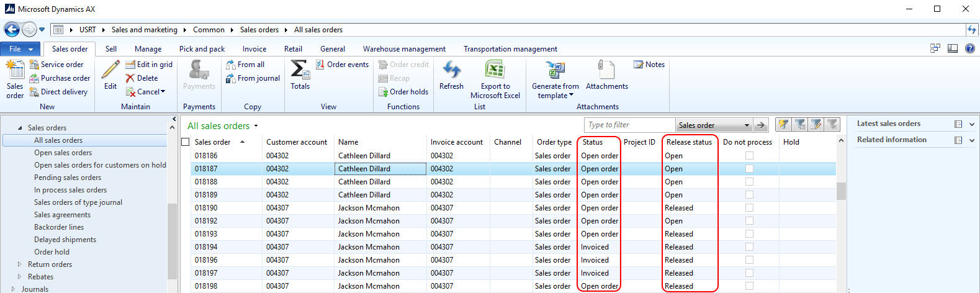
Task: Switch to the Sell tab
Action: tap(111, 49)
